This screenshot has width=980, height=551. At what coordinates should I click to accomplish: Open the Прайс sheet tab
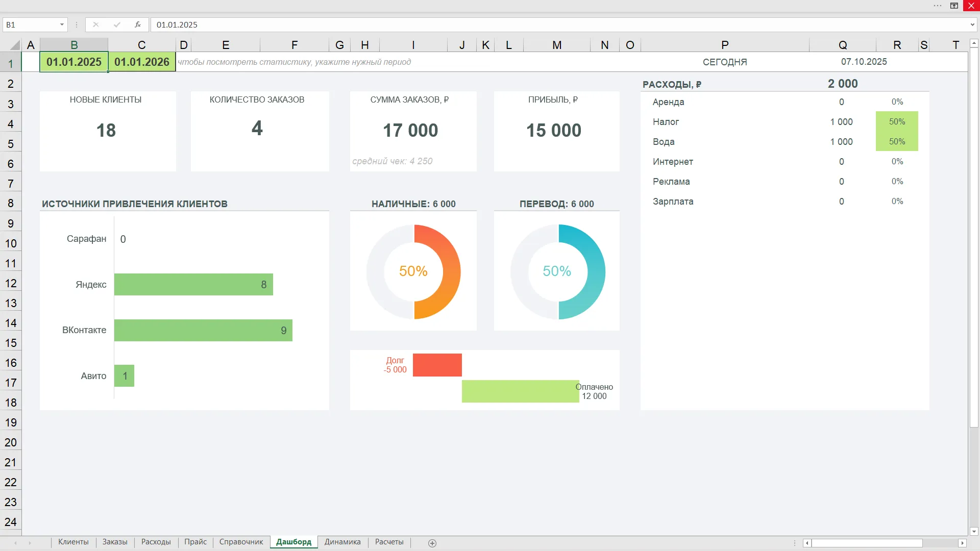(x=195, y=542)
